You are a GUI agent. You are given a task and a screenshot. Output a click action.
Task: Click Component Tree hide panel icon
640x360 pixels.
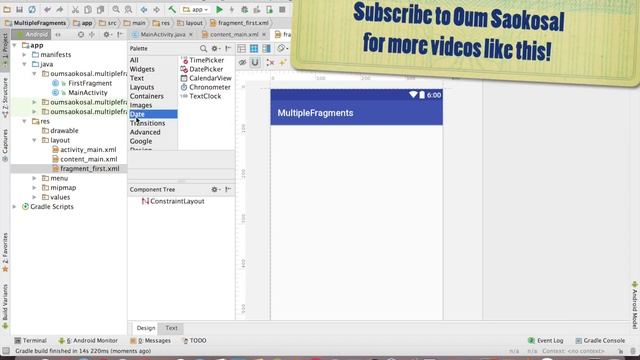point(228,189)
